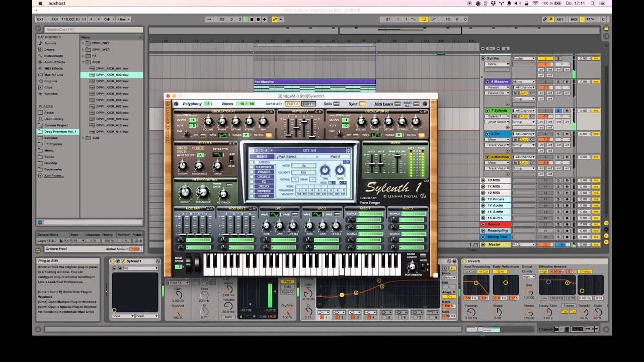Screen dimensions: 644x362
Task: Click the LFO 1 wave selector
Action: [x=274, y=214]
